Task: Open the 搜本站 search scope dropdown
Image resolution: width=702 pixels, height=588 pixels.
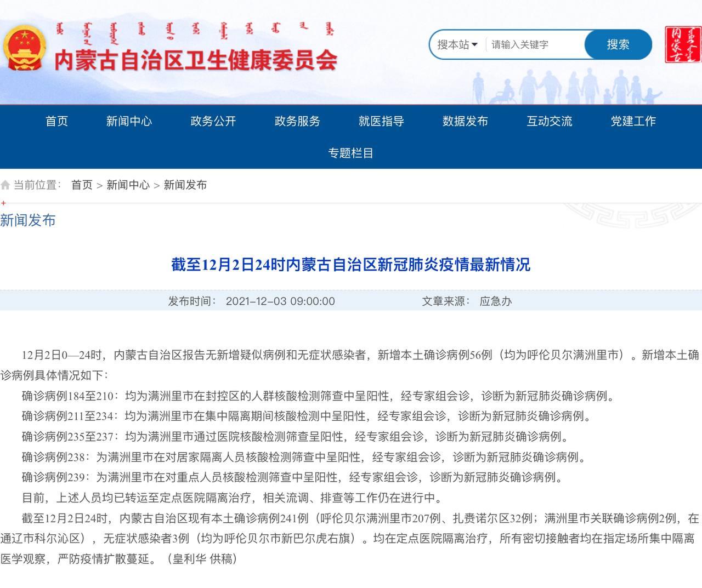Action: pos(457,44)
